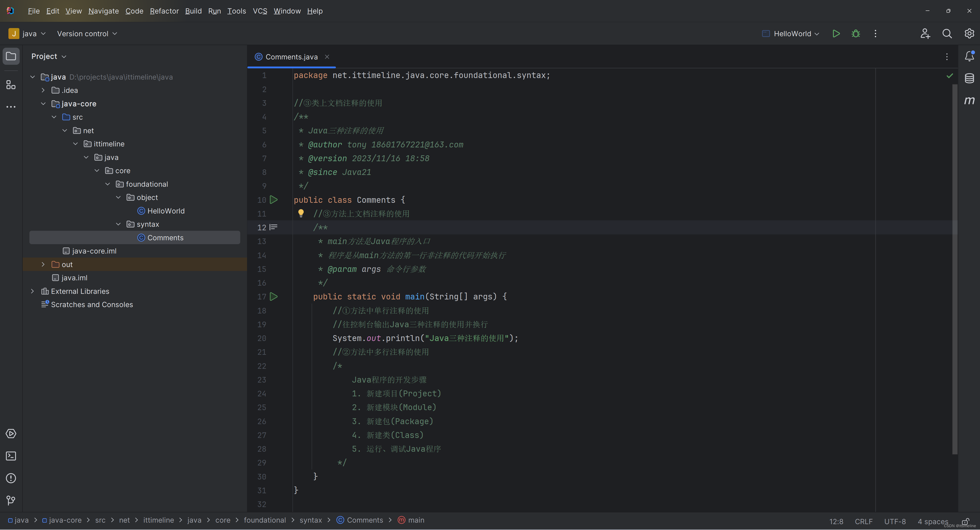This screenshot has height=530, width=980.
Task: Open the Maven tool window
Action: click(969, 100)
